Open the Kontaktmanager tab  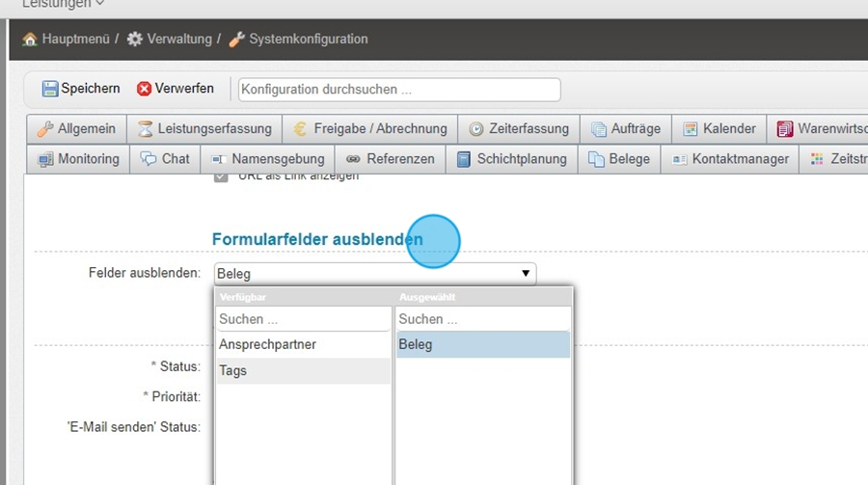coord(730,159)
